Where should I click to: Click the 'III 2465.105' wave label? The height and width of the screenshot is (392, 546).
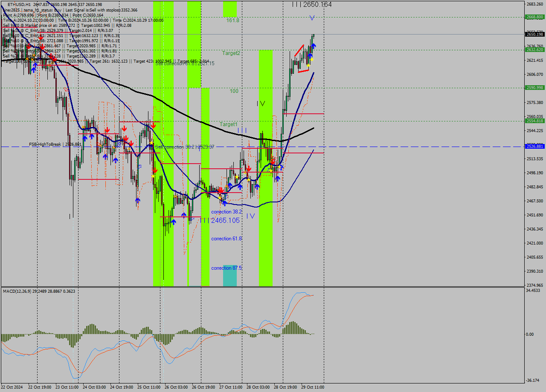[220, 220]
